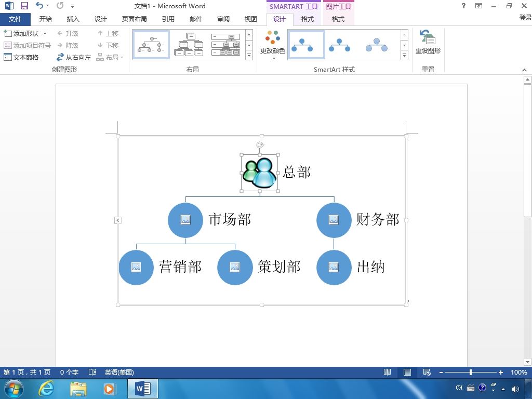Open text pane via left edge arrow

(118, 220)
